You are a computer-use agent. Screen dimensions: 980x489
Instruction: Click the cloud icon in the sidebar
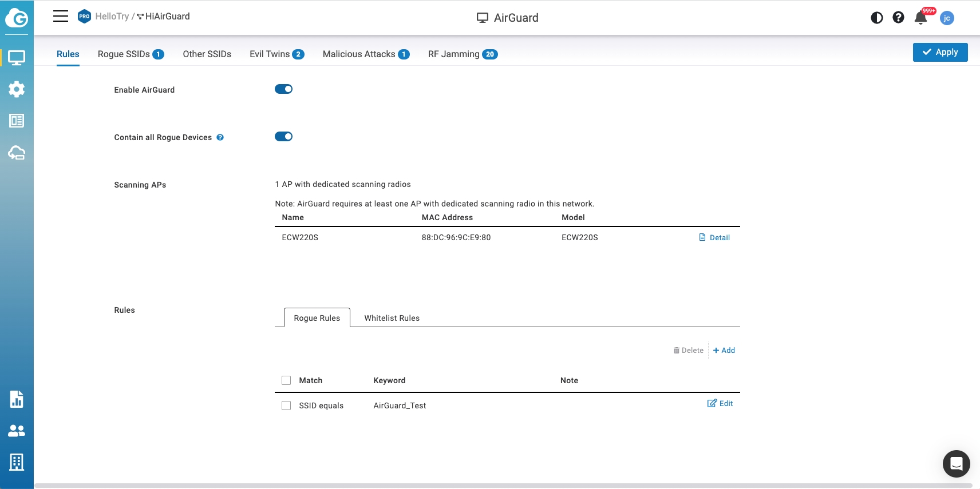[17, 153]
